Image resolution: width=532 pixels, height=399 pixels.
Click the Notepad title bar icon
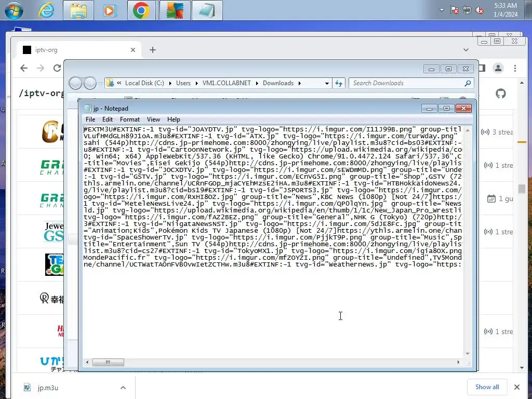click(x=87, y=108)
